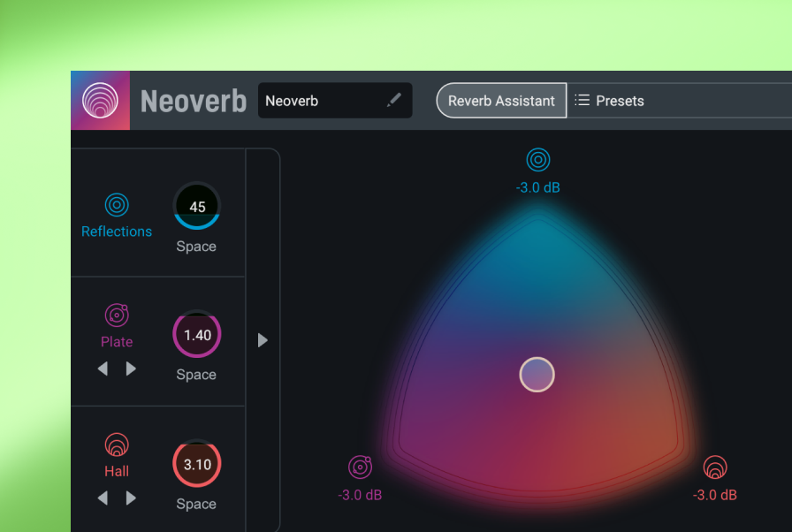The image size is (792, 532).
Task: Select the previous Plate reverb type
Action: 103,369
